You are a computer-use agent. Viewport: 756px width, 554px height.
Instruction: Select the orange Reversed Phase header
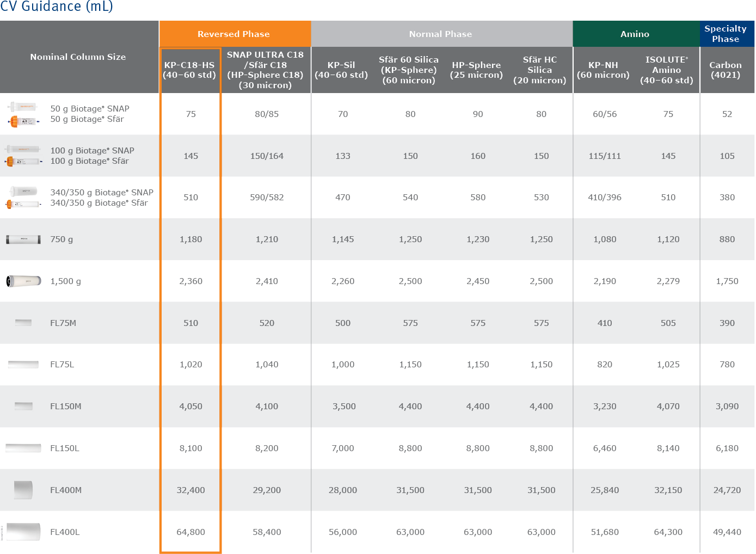(234, 34)
